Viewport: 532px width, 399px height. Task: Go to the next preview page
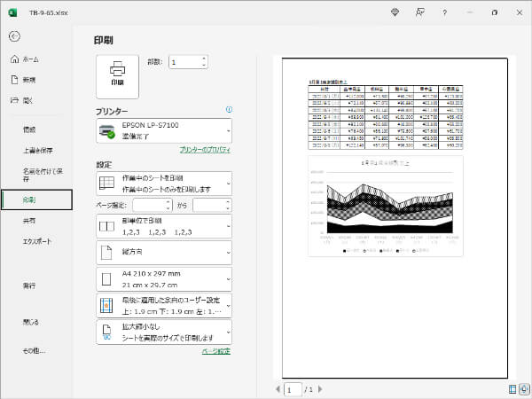coord(319,388)
